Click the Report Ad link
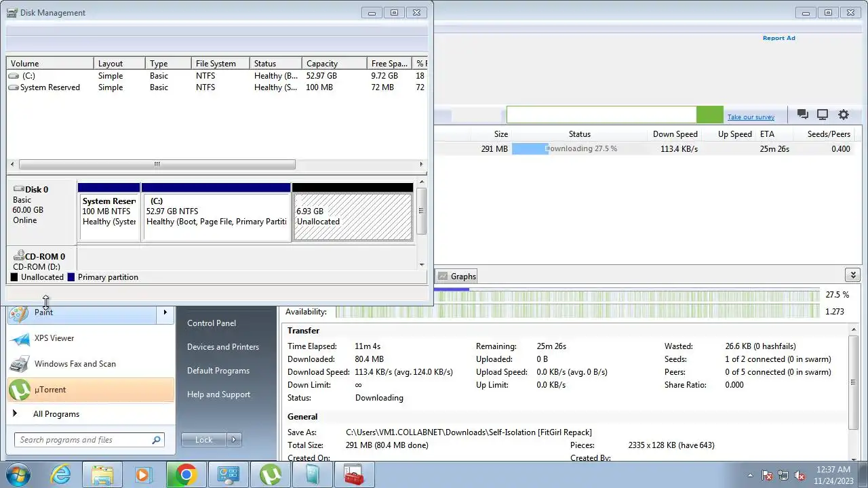Viewport: 868px width, 488px height. point(778,38)
